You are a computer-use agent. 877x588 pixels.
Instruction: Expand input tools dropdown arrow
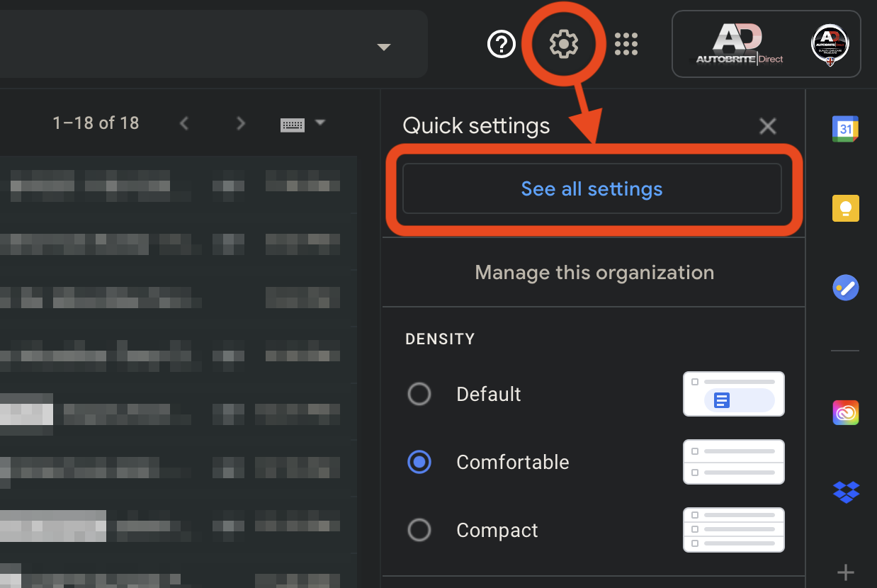[x=320, y=123]
